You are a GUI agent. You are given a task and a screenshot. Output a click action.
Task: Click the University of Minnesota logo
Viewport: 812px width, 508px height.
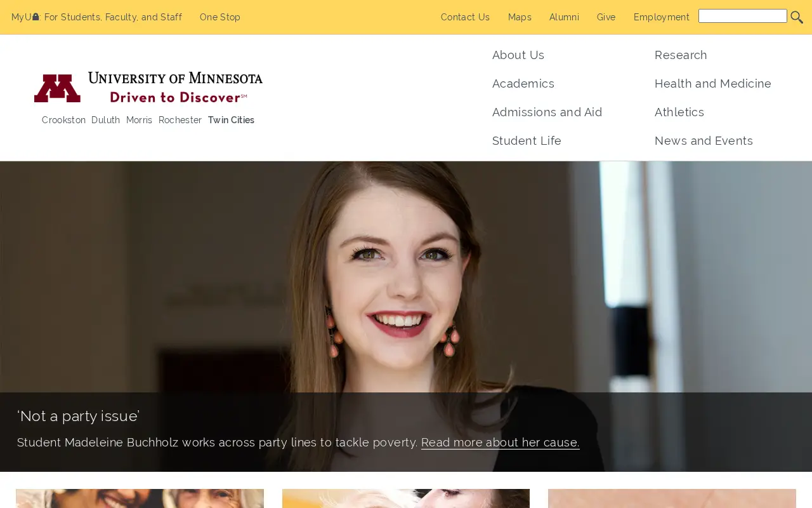coord(148,87)
